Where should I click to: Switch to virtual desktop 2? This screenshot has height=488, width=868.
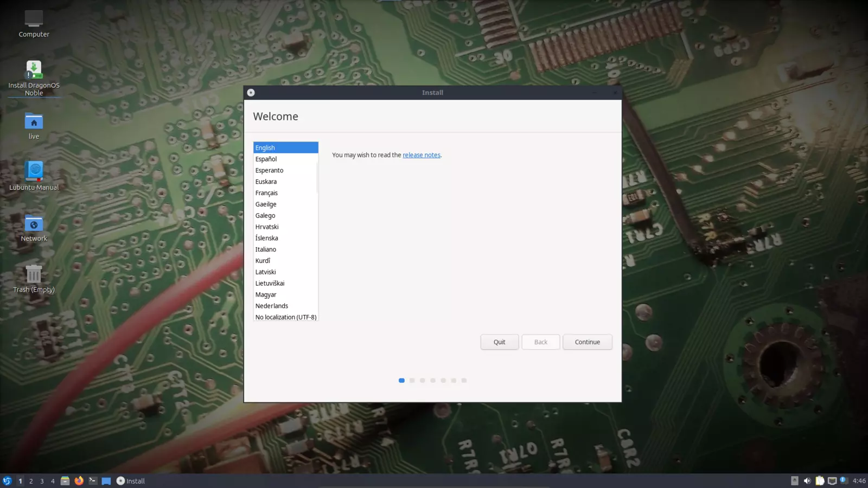[x=31, y=481]
